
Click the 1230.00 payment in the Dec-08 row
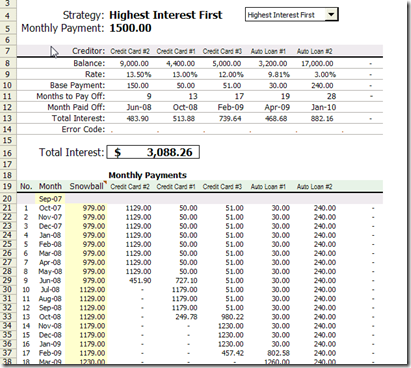click(231, 335)
